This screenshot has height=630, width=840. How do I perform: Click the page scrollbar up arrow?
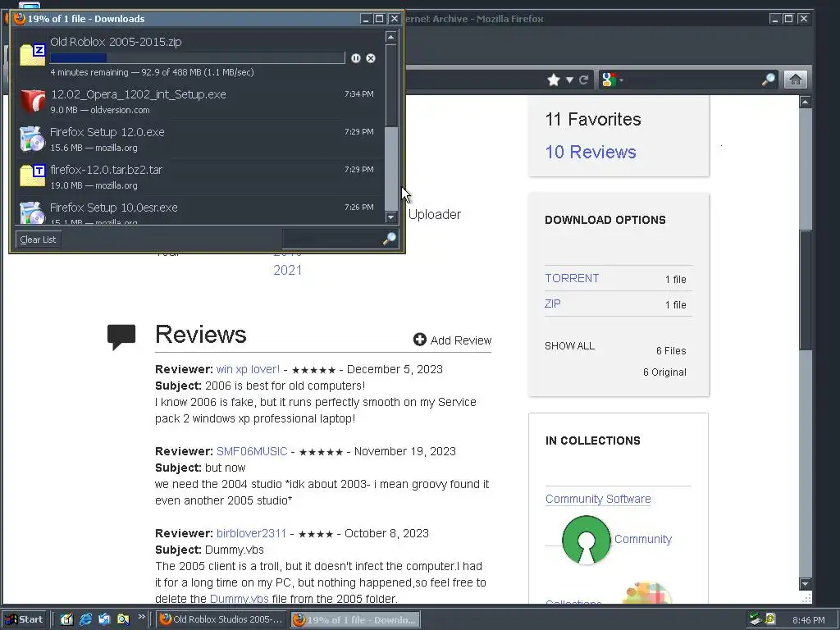tap(806, 102)
